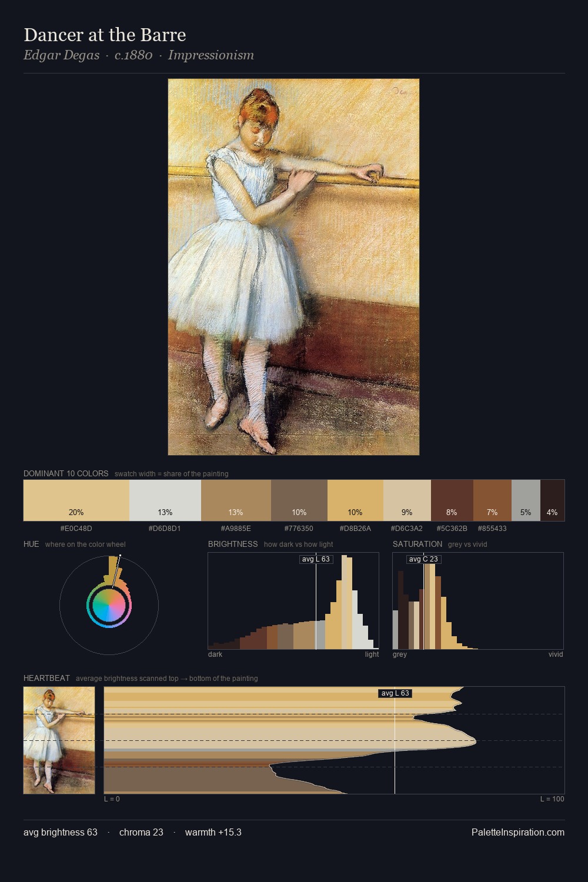Click the "how dark vs how light" caption
This screenshot has width=588, height=882.
click(299, 544)
